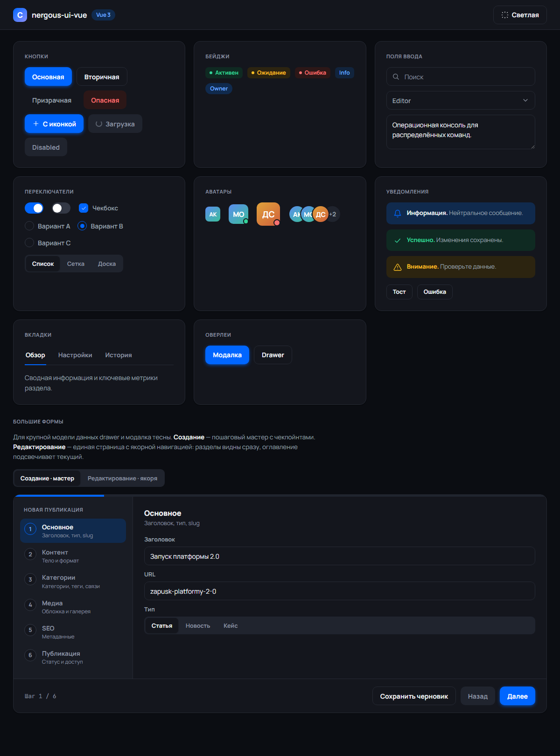Click the sun icon in Светлая button
Image resolution: width=560 pixels, height=756 pixels.
click(505, 15)
